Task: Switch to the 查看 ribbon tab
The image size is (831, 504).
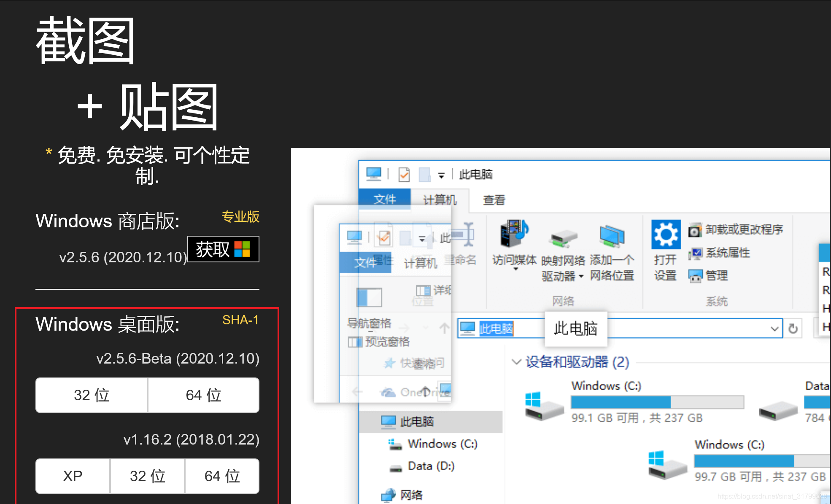Action: [494, 200]
